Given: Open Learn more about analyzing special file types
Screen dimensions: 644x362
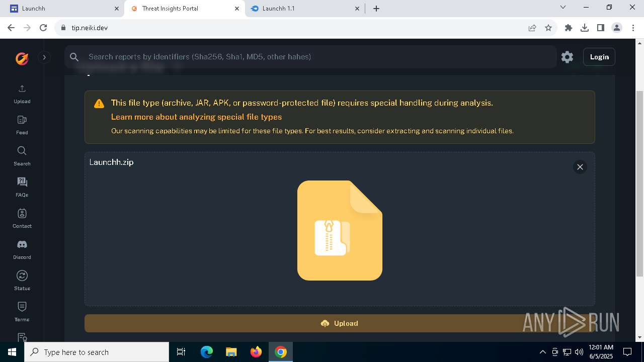Looking at the screenshot, I should pos(196,117).
